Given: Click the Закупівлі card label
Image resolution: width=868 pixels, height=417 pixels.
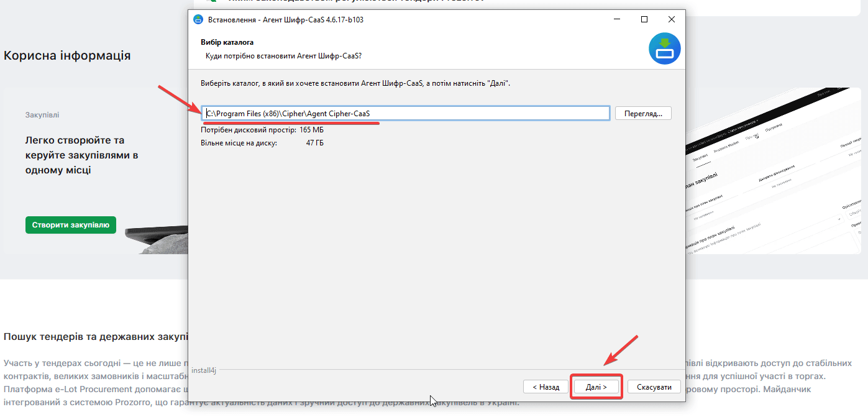Looking at the screenshot, I should tap(42, 115).
